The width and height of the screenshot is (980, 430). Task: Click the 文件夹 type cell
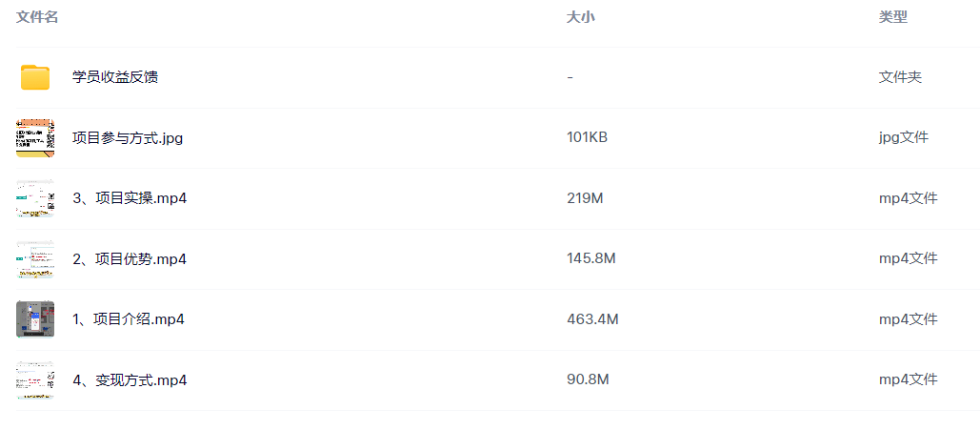tap(900, 77)
